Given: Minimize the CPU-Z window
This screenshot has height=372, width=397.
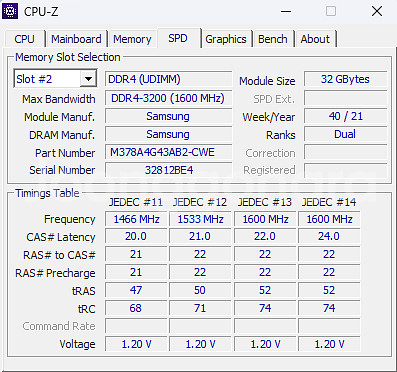Looking at the screenshot, I should point(286,11).
